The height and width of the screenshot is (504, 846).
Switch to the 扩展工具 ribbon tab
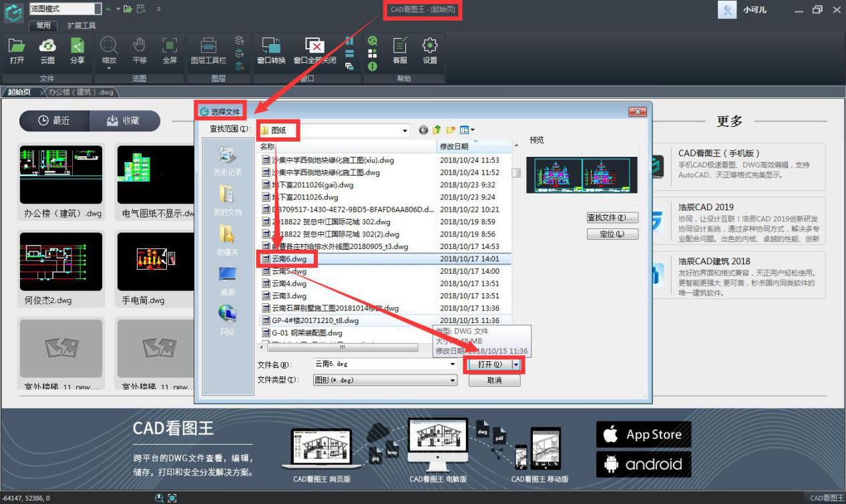click(81, 25)
